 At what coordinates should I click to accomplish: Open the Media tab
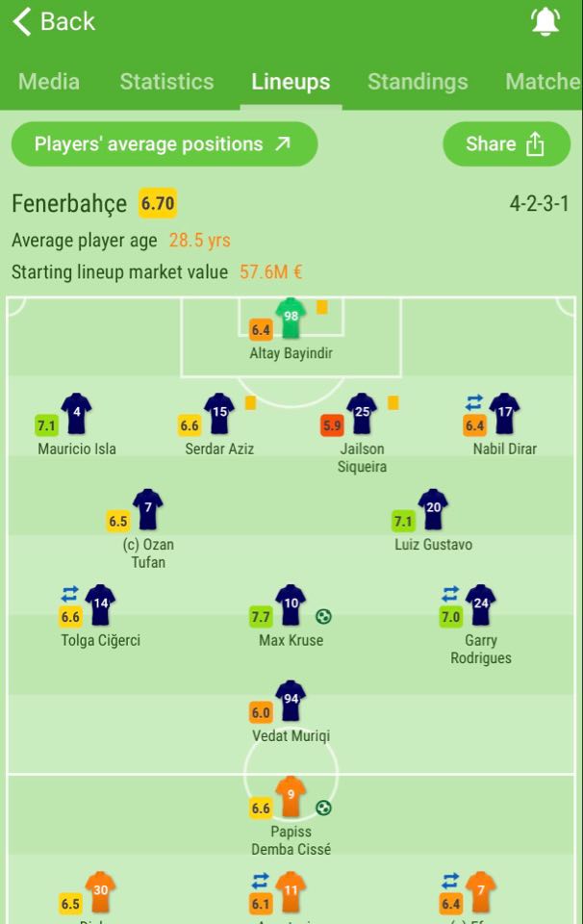click(x=49, y=81)
